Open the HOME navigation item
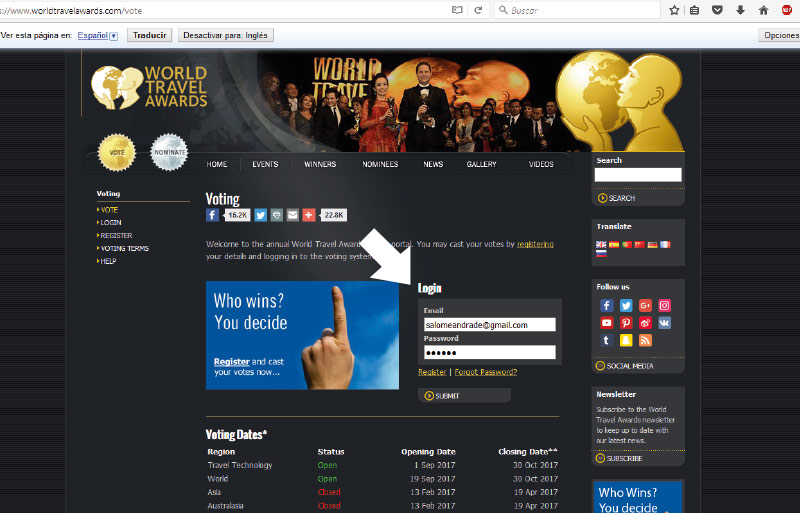 tap(217, 164)
